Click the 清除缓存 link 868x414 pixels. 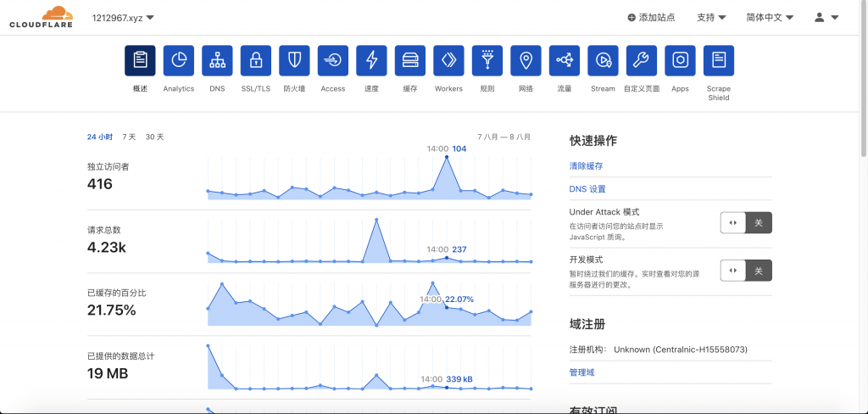586,166
